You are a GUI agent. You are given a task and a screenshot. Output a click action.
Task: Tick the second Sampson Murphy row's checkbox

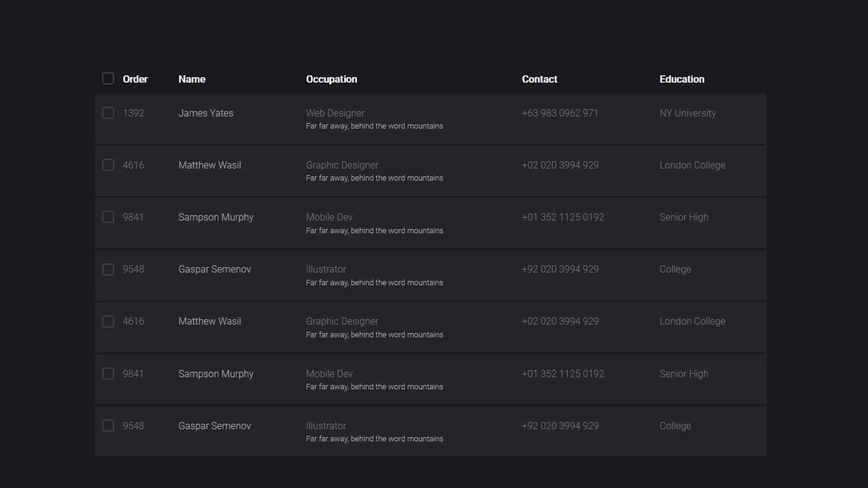tap(108, 373)
